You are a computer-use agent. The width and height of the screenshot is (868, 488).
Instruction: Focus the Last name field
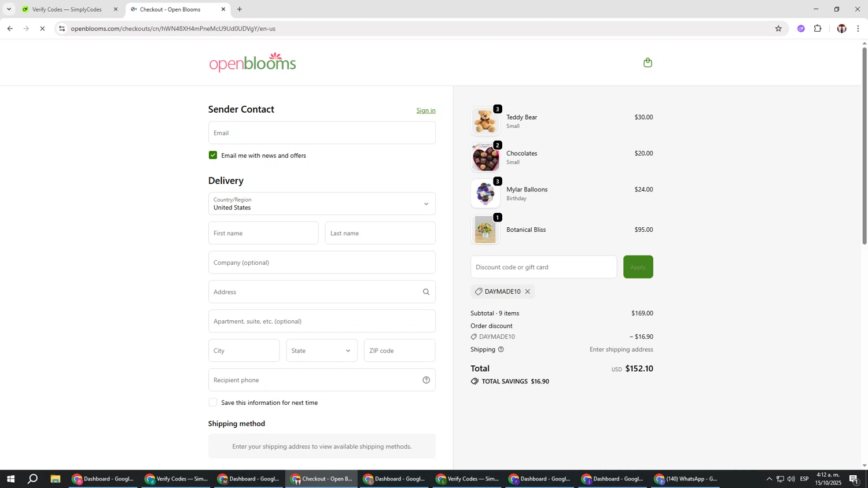tap(380, 233)
